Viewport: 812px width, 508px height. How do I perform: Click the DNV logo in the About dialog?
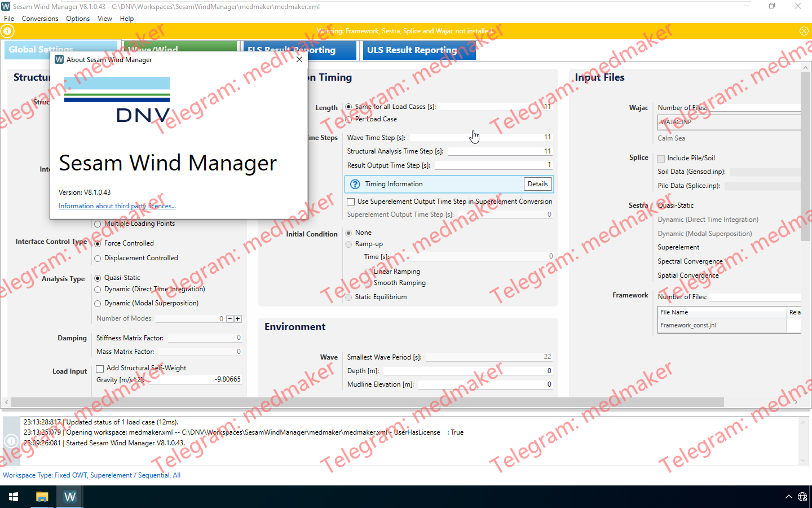(117, 100)
